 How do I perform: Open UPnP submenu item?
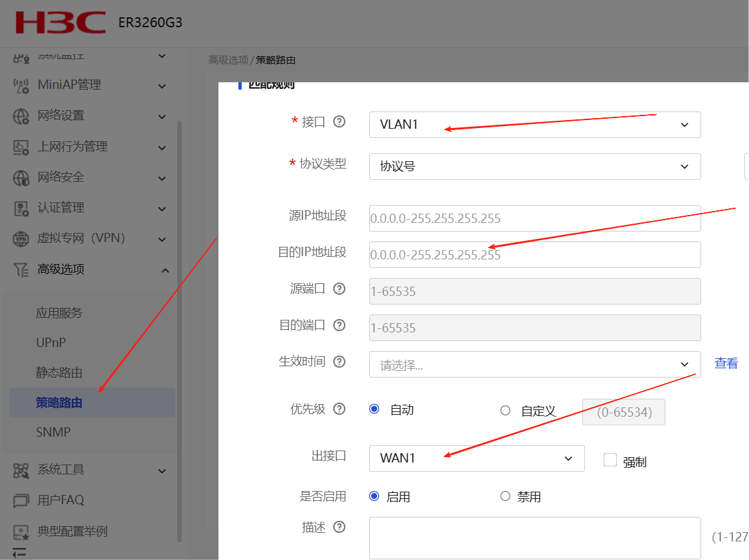click(51, 343)
